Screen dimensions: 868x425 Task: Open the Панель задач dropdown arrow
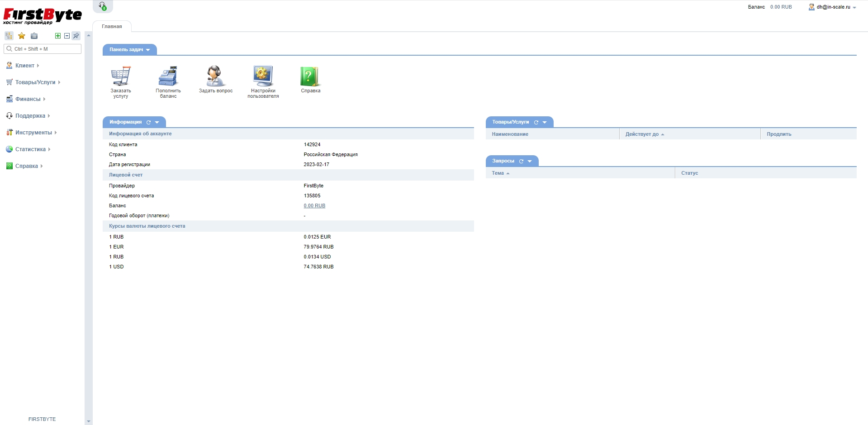pyautogui.click(x=148, y=50)
